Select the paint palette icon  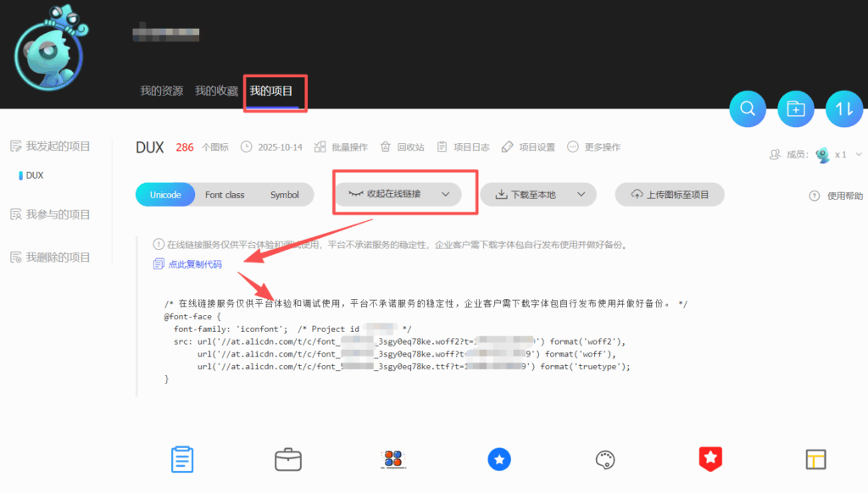604,459
